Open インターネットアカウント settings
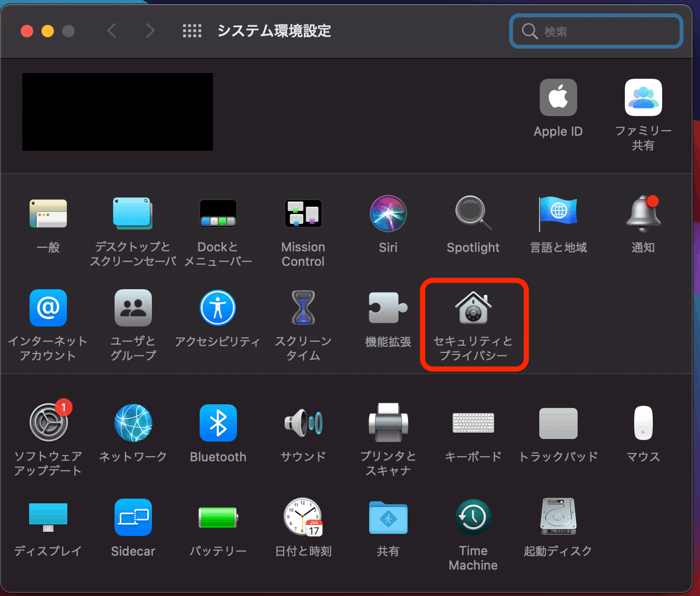Screen dimensions: 700x596 (48, 307)
